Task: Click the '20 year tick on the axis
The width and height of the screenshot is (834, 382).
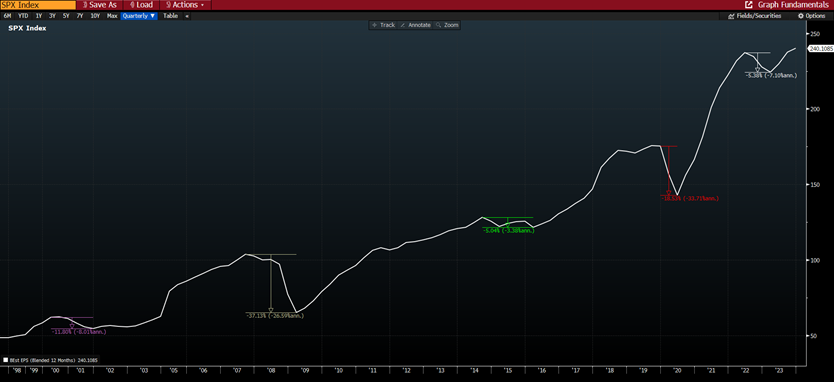Action: 677,370
